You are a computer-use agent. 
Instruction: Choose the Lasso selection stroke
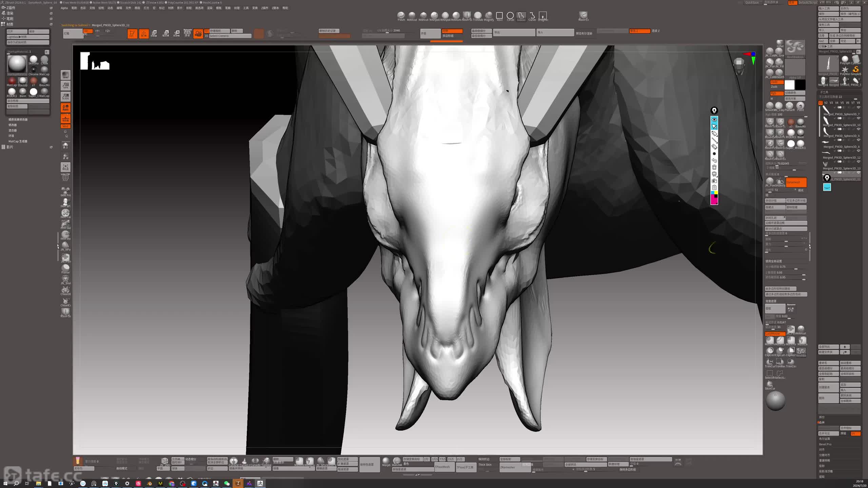pos(521,16)
